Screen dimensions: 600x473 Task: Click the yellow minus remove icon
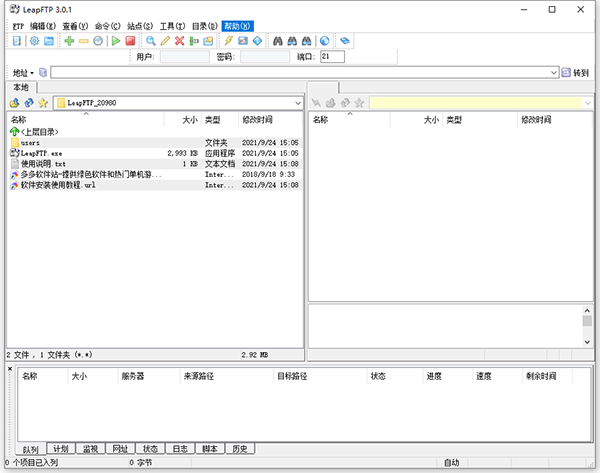[83, 41]
